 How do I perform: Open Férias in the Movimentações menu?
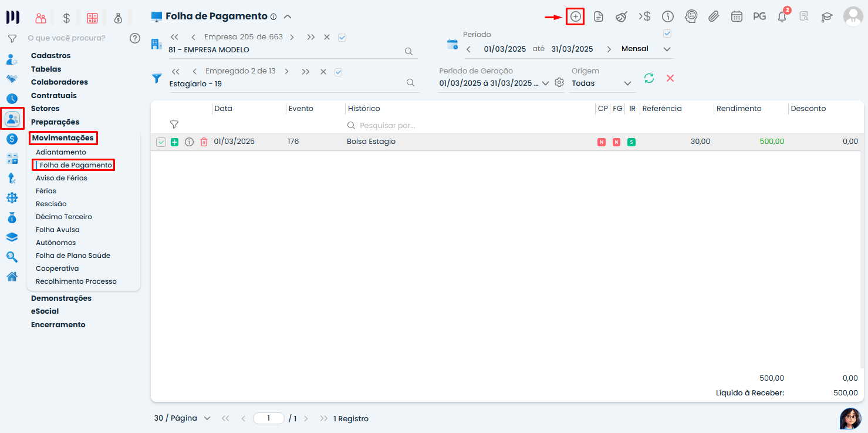46,191
